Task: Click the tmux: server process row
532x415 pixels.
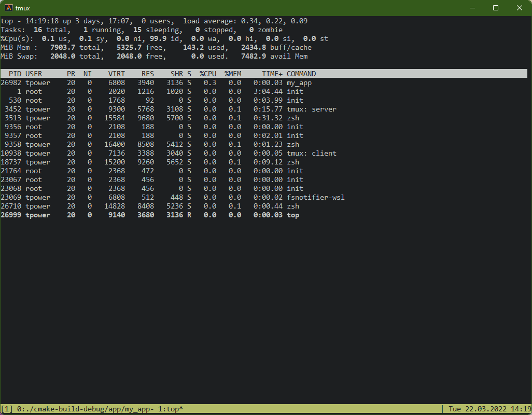Action: [x=156, y=109]
